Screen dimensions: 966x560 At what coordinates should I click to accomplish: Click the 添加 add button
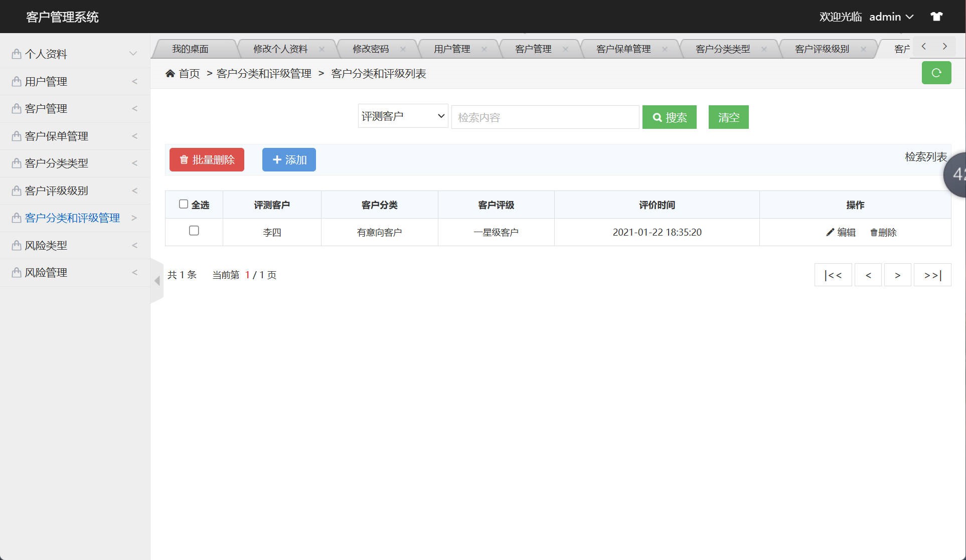click(288, 159)
